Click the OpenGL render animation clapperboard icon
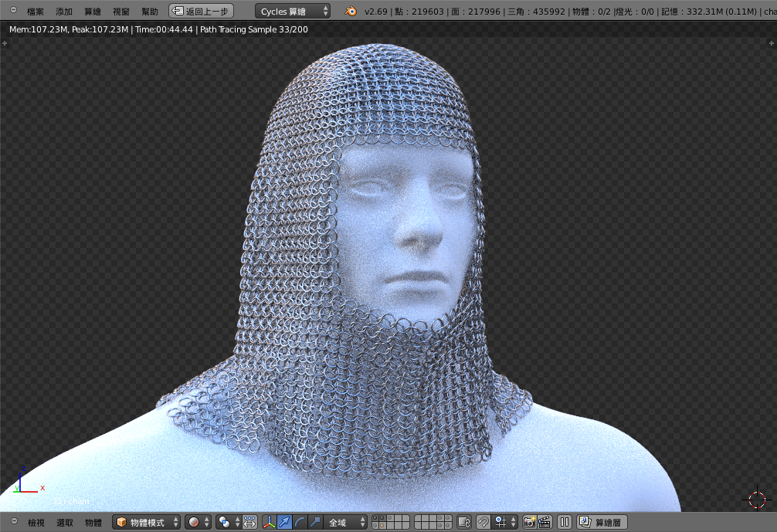 pos(545,523)
